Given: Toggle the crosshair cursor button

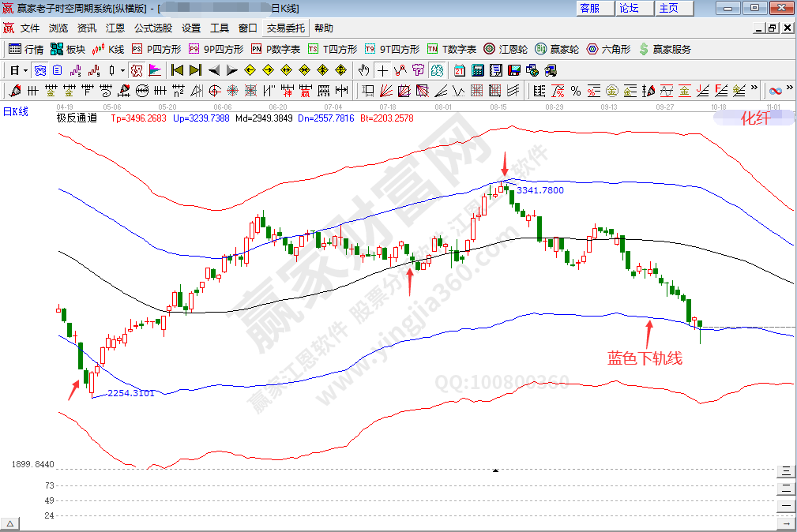Looking at the screenshot, I should [x=382, y=69].
